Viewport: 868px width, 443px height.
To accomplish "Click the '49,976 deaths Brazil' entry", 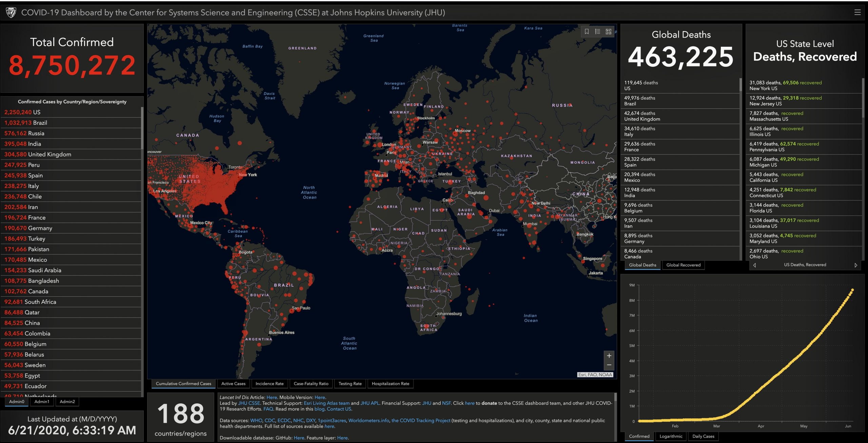I will point(680,101).
